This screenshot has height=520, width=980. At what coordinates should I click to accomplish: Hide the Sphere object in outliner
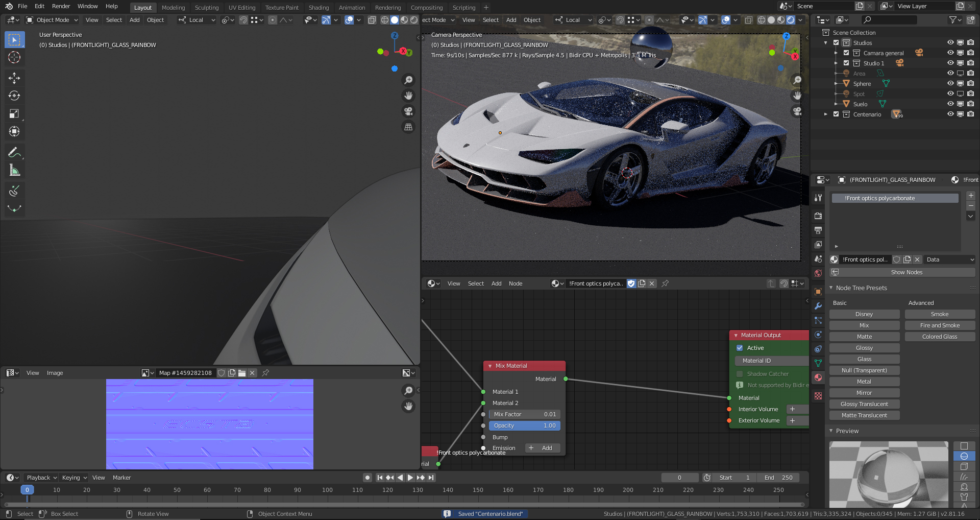950,84
